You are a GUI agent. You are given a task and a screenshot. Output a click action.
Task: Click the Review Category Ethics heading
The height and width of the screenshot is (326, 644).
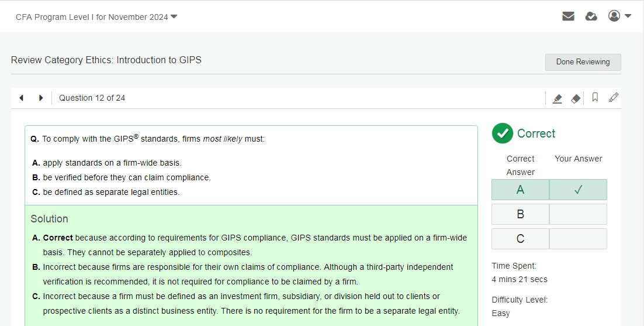point(106,60)
